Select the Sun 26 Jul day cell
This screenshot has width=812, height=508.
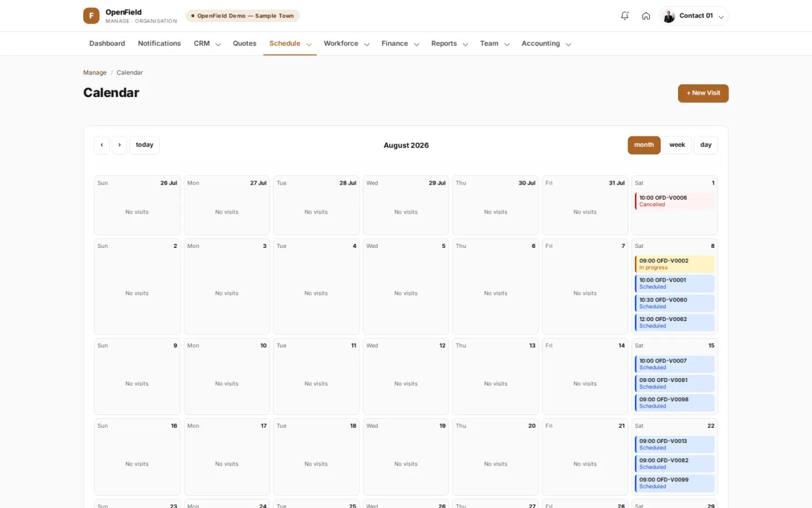pos(137,206)
